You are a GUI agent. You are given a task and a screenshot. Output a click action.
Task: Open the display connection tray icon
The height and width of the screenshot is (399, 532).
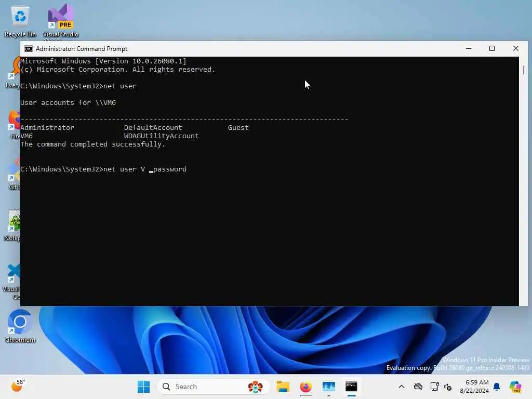(434, 387)
